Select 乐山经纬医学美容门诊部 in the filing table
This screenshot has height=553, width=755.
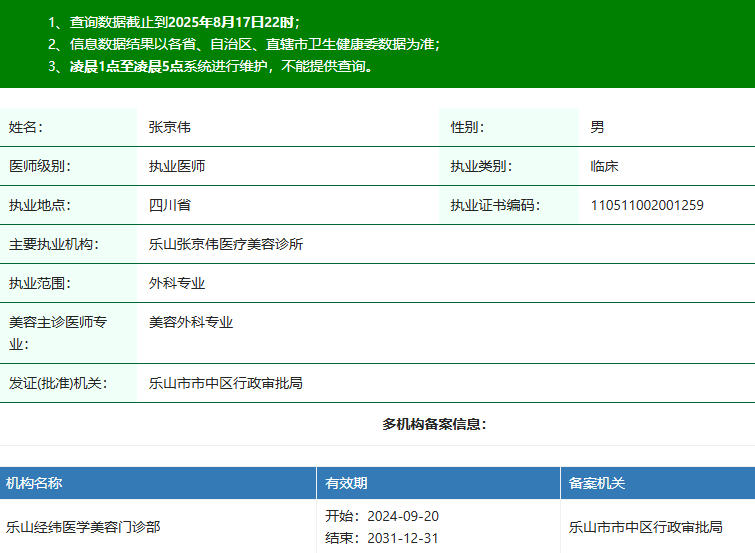[83, 527]
